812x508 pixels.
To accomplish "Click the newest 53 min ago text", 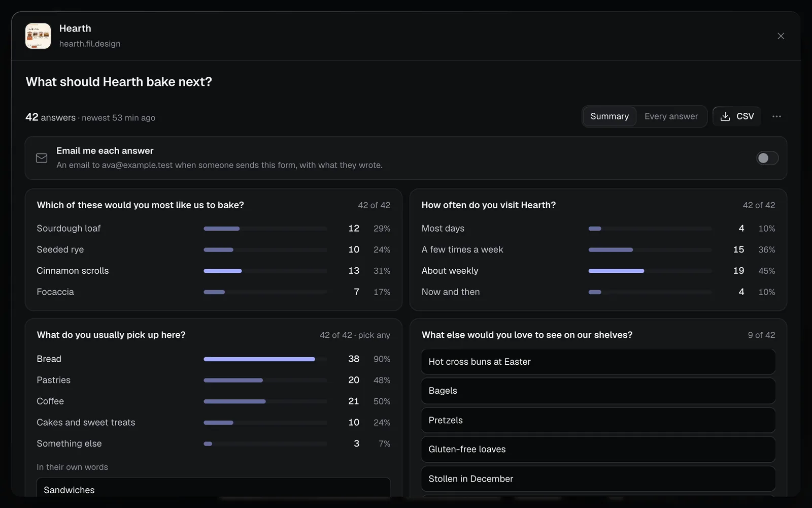I will click(118, 118).
